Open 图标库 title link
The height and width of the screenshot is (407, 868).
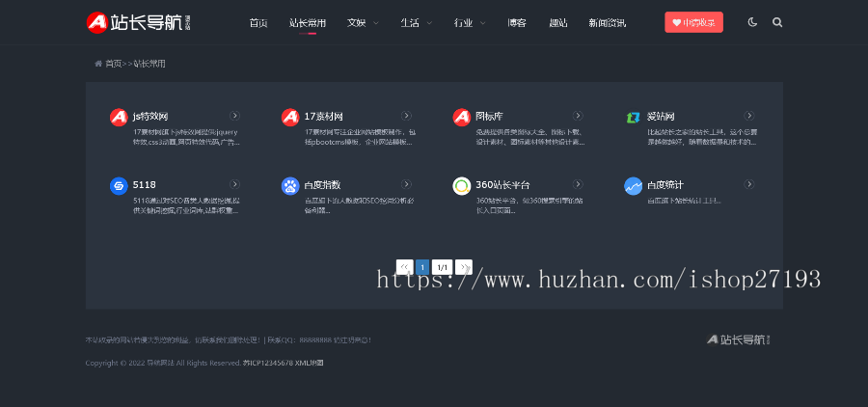coord(489,117)
